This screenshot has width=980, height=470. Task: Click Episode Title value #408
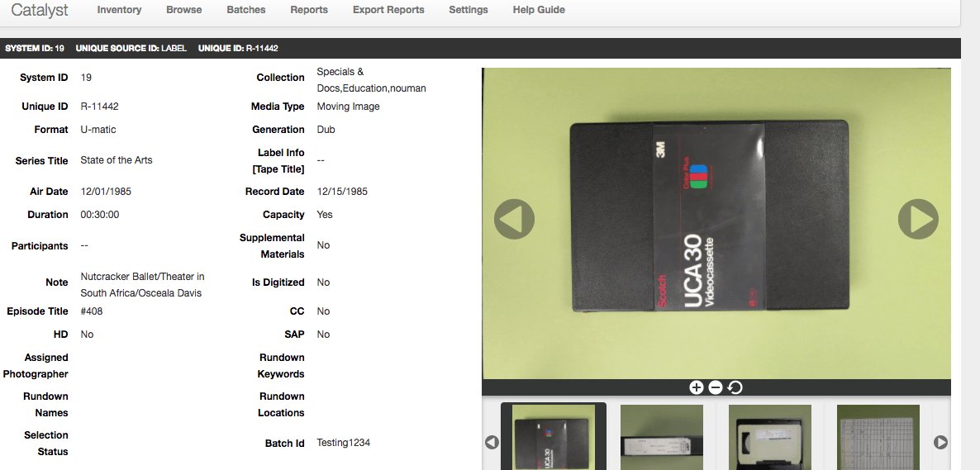click(91, 311)
